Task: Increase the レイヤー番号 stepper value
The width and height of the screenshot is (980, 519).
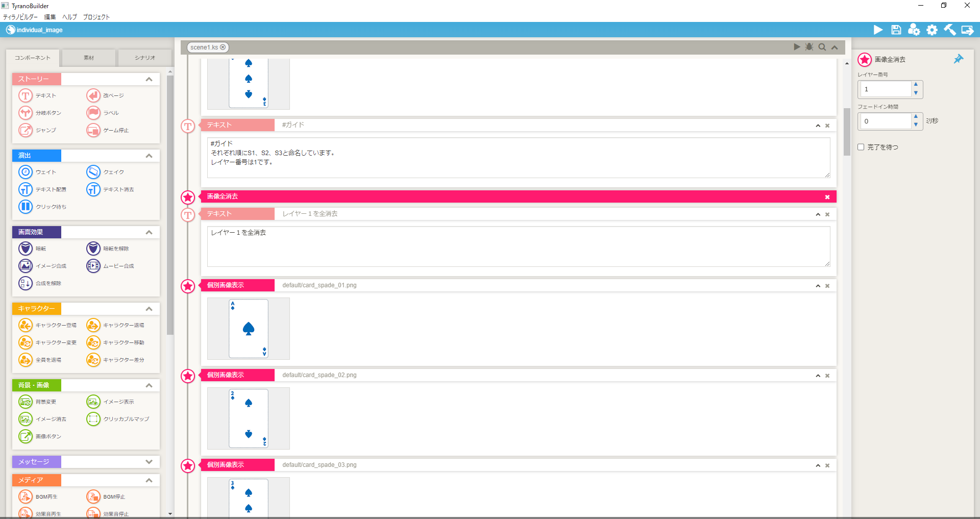Action: click(916, 85)
